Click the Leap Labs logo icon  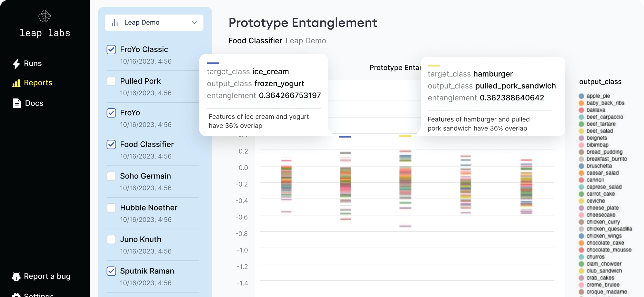(45, 16)
